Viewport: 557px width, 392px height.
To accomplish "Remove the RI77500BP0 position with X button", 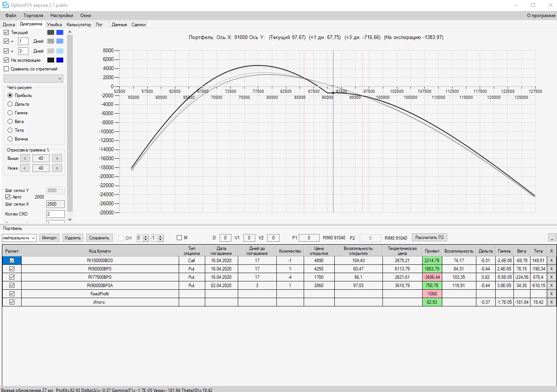I will tap(551, 277).
